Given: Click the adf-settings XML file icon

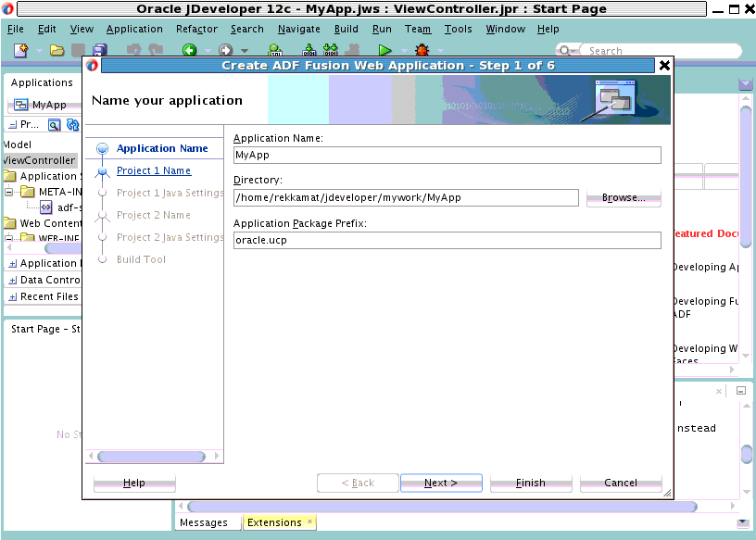Looking at the screenshot, I should 45,207.
